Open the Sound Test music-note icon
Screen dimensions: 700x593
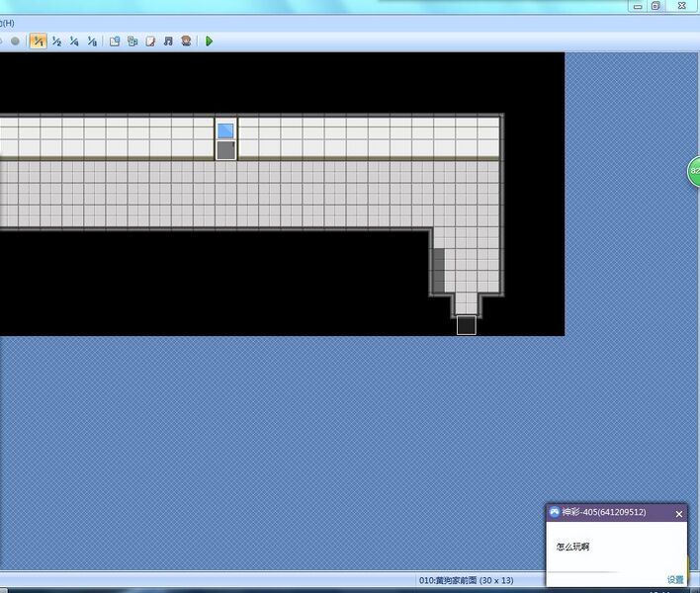coord(168,42)
